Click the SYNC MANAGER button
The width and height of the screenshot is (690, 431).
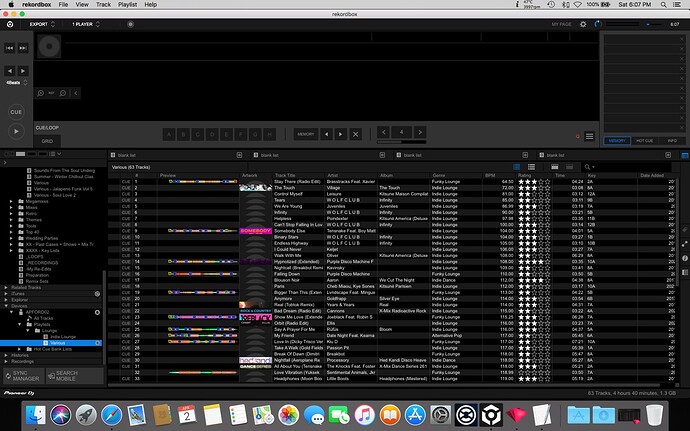pyautogui.click(x=28, y=375)
